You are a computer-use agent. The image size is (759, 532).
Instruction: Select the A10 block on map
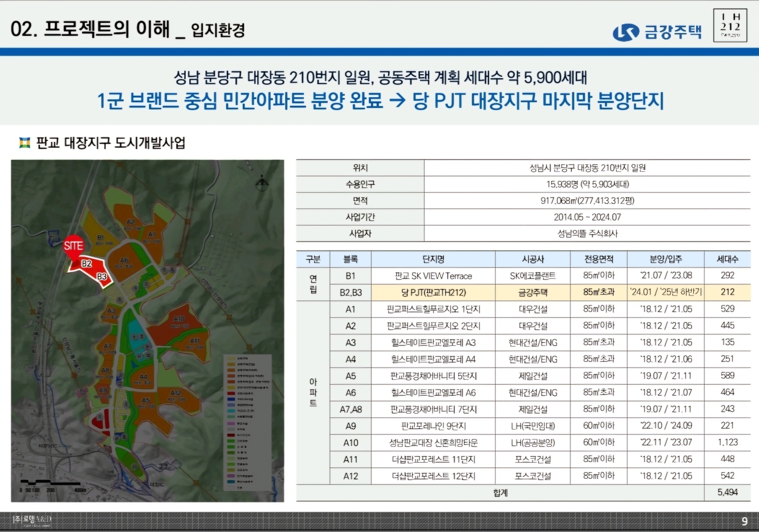(179, 319)
